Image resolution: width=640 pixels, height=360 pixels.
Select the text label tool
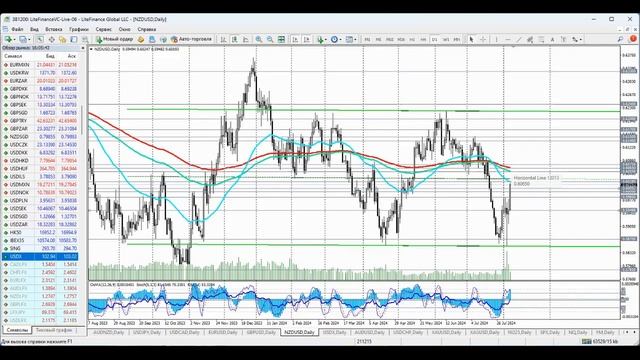[563, 39]
